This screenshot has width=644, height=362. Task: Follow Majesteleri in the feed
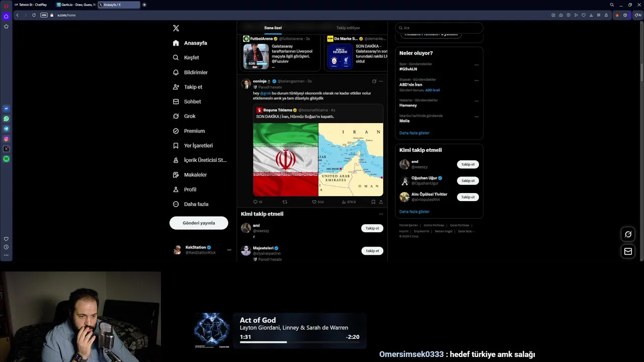372,251
